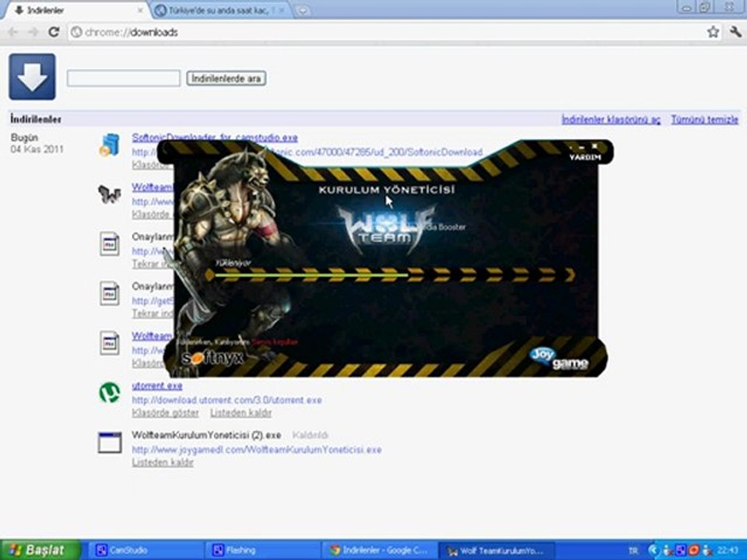Click the Softonic downloader file icon
This screenshot has width=747, height=560.
(109, 145)
